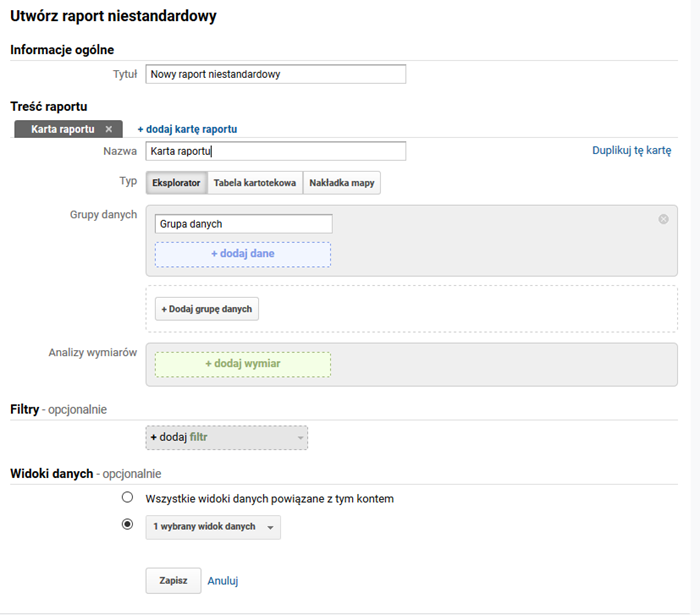
Task: Close the Karta raportu tab with x
Action: 109,129
